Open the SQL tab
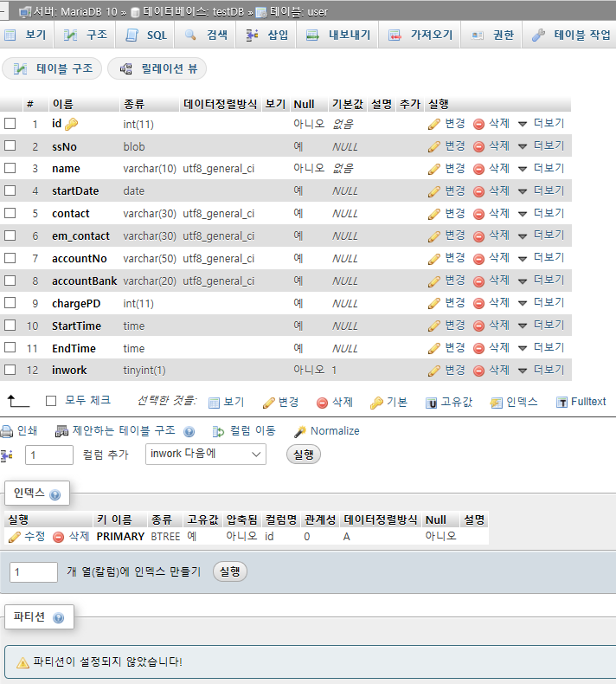Viewport: 616px width, 684px height. [146, 35]
